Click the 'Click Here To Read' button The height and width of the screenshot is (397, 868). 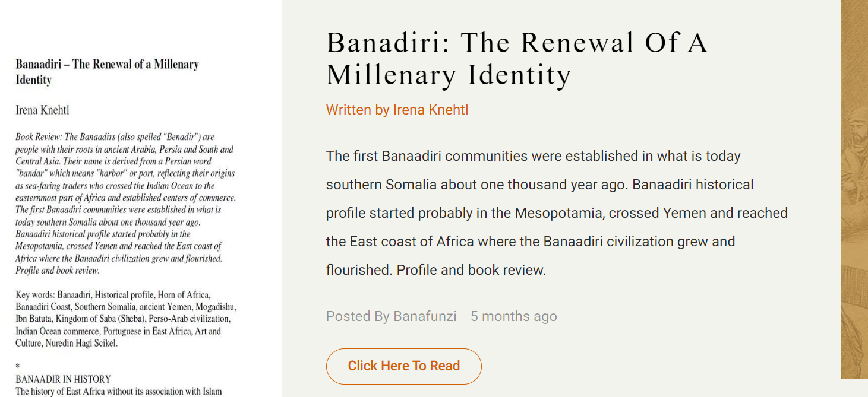pos(403,366)
